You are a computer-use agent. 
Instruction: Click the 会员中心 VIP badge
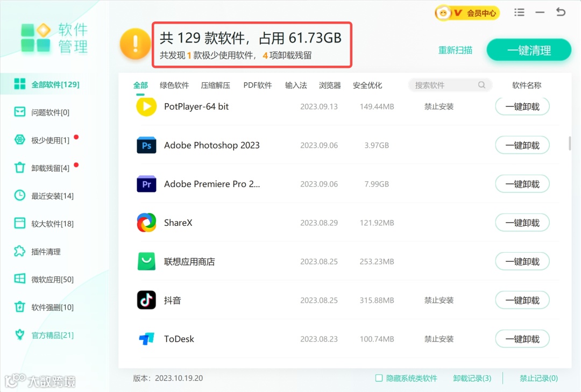click(x=467, y=13)
